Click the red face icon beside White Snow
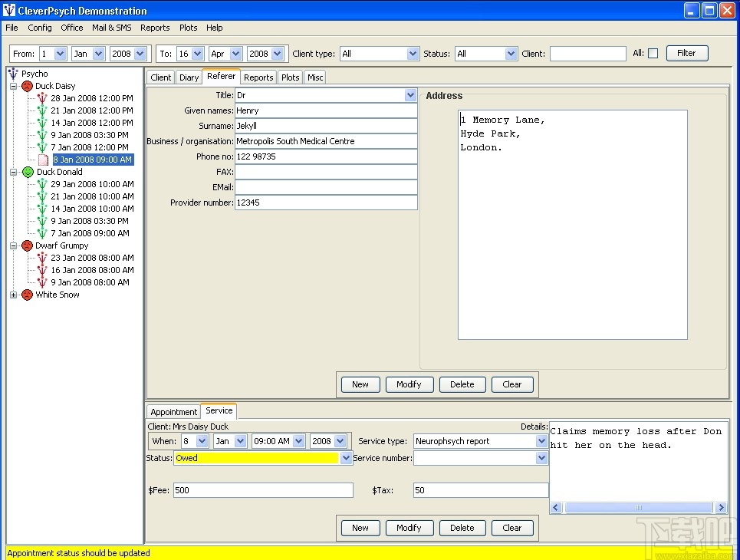The height and width of the screenshot is (560, 740). point(27,295)
